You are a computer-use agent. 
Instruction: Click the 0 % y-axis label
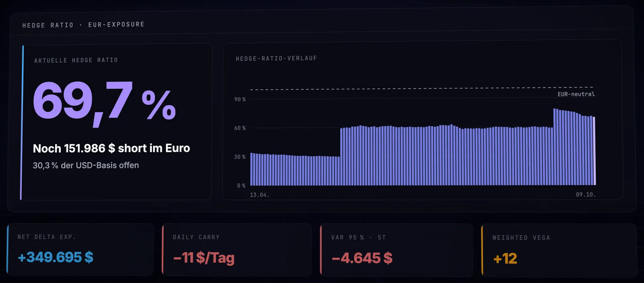point(242,185)
